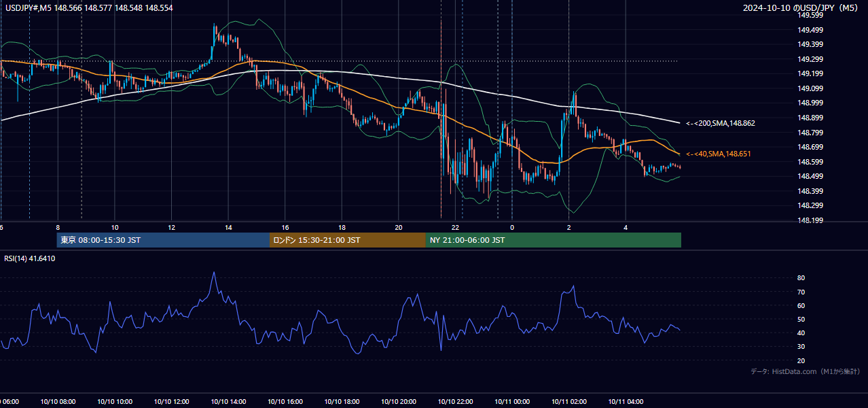This screenshot has width=868, height=408.
Task: Click price axis value 148.499
Action: [810, 176]
